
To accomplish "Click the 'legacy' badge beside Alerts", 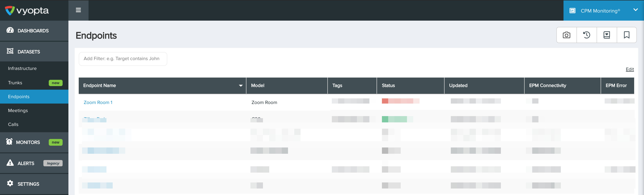I will click(x=53, y=163).
